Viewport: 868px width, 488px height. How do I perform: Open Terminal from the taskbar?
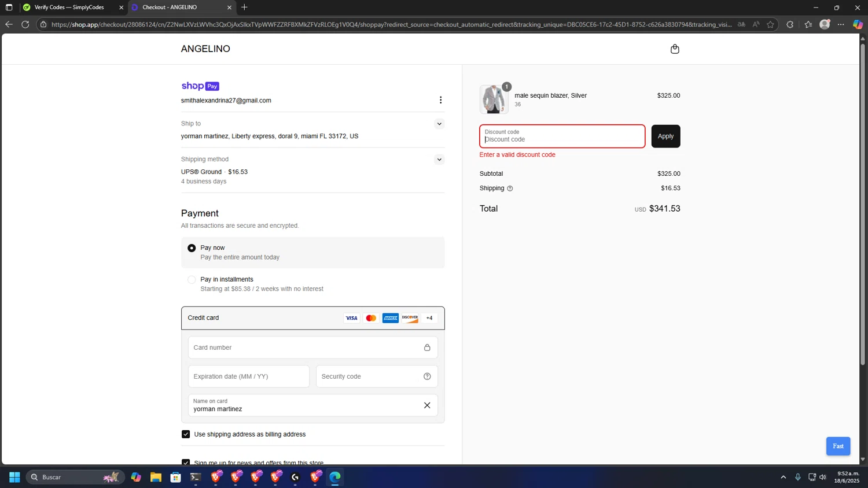pos(196,477)
